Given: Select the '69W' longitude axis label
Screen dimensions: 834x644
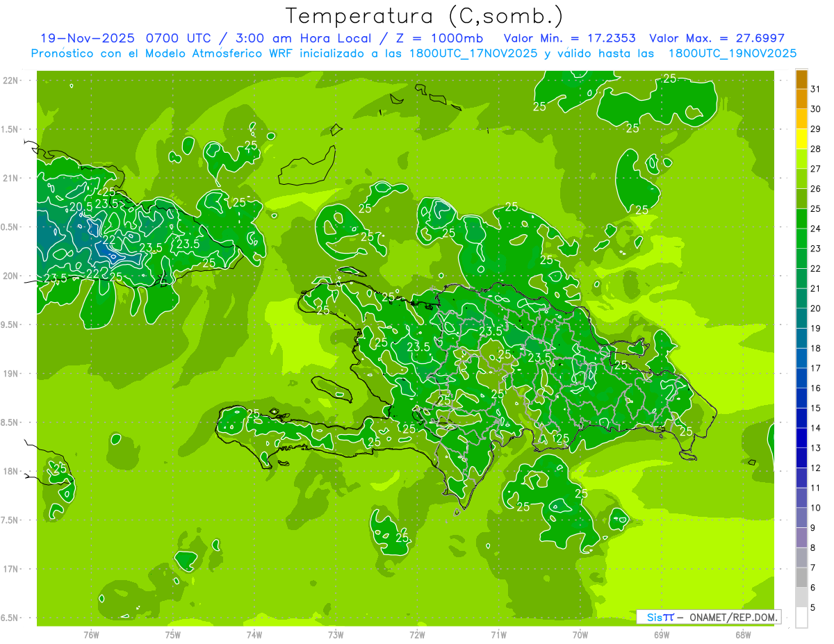Looking at the screenshot, I should 662,635.
